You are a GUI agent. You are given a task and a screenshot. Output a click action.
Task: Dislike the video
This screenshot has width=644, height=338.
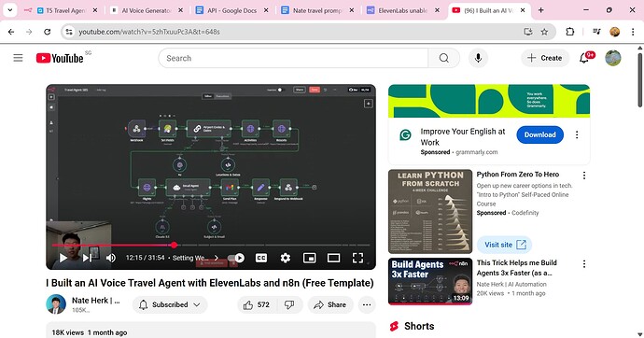coord(289,304)
